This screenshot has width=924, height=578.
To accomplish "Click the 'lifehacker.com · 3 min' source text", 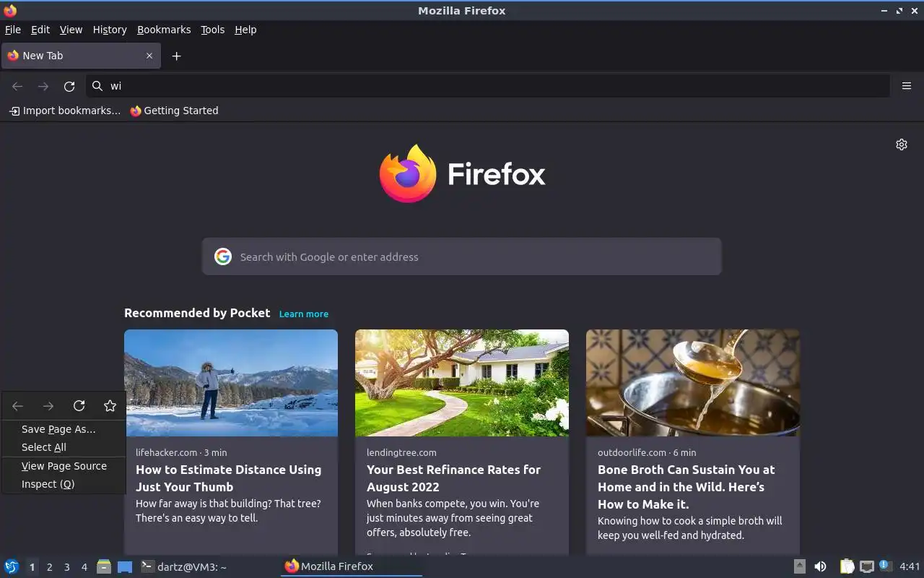I will point(181,452).
